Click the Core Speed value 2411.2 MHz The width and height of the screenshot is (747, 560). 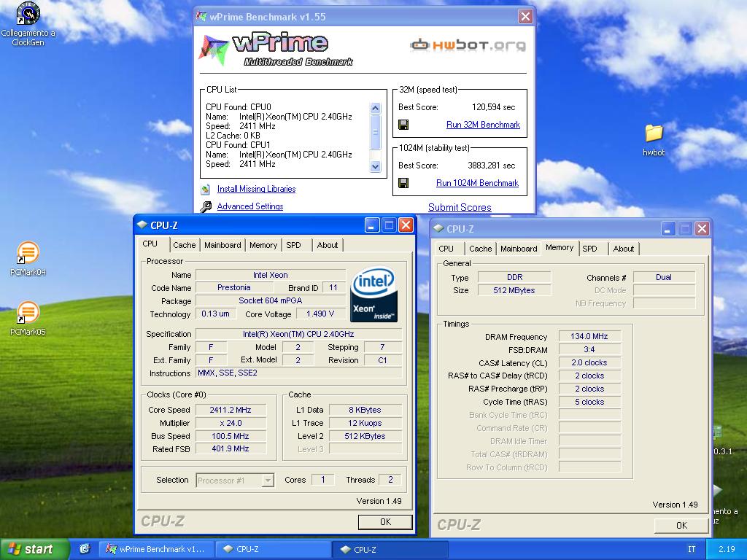(231, 410)
